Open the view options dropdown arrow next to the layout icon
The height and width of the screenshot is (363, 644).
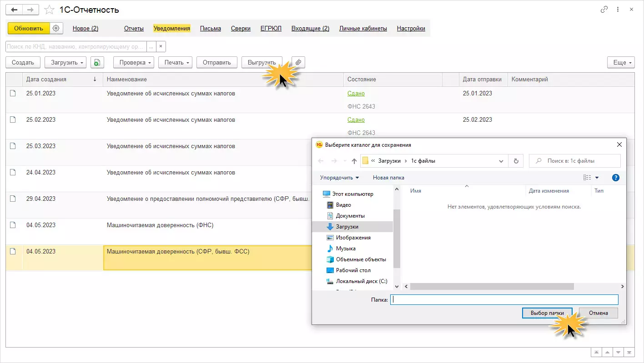click(x=597, y=178)
